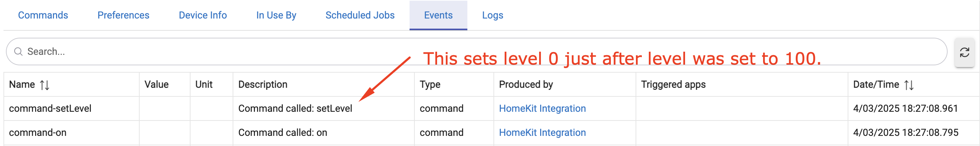Open the Commands tab
The image size is (980, 146).
tap(43, 15)
